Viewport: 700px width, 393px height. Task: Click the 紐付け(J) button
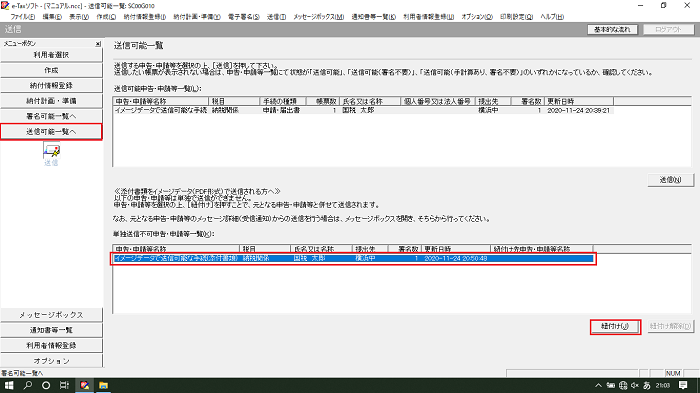tap(615, 326)
